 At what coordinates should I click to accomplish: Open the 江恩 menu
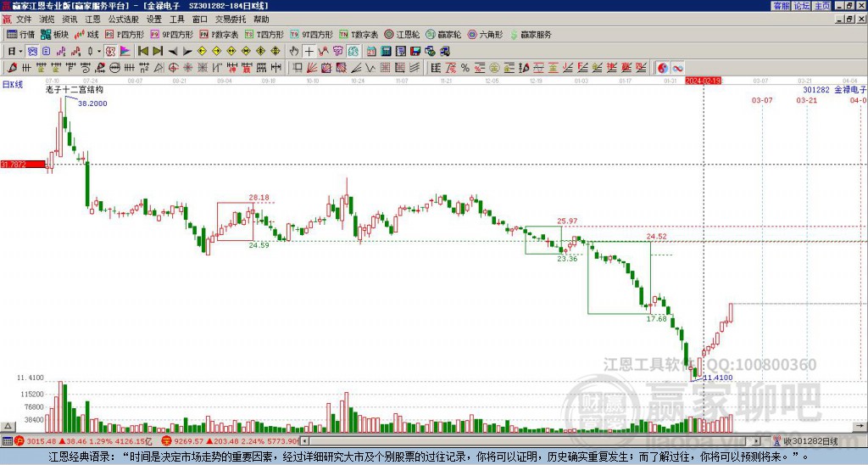click(x=92, y=20)
